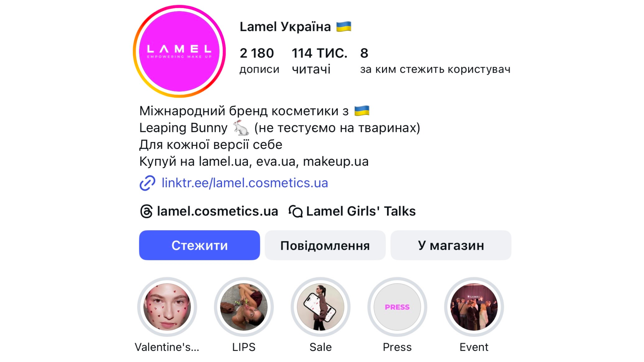Viewport: 644px width, 362px height.
Task: Open the Valentine's story highlight
Action: (167, 307)
